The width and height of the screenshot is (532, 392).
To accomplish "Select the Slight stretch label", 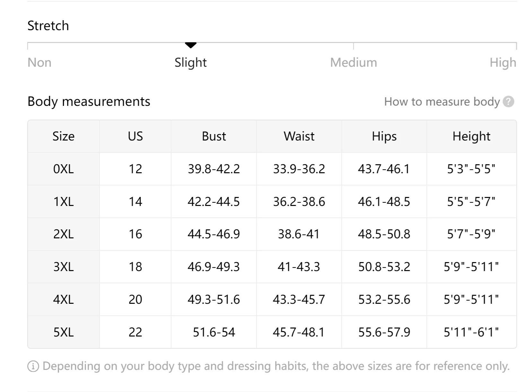I will coord(191,63).
